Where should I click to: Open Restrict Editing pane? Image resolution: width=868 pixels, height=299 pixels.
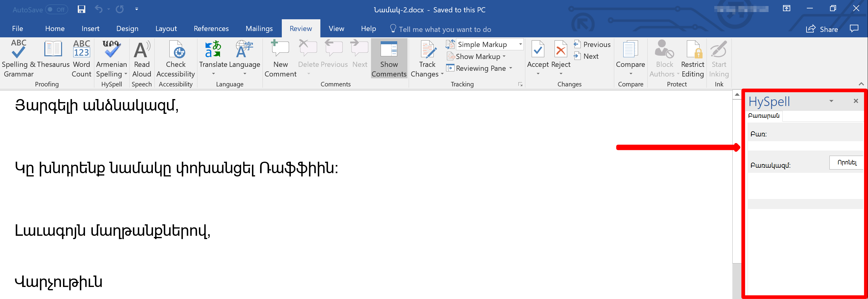tap(693, 59)
